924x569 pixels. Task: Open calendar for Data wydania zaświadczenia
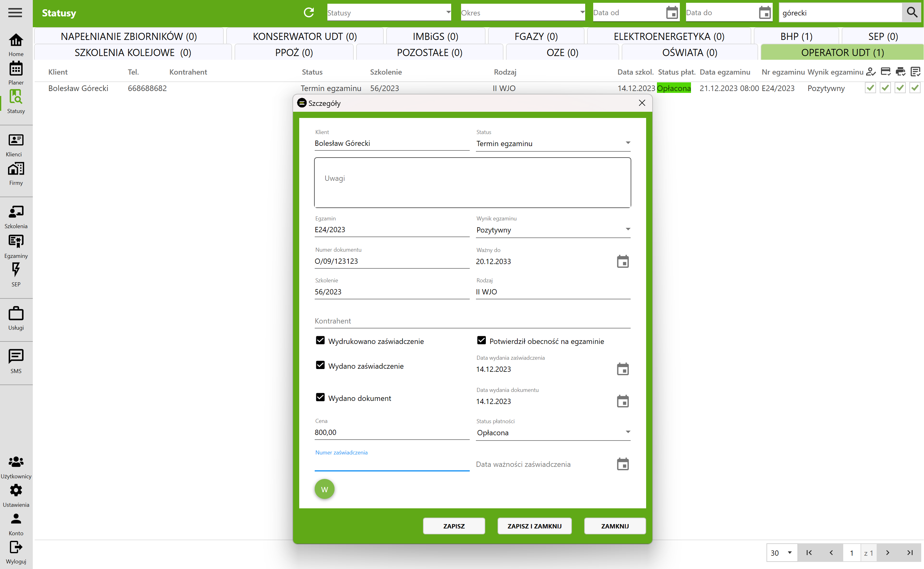click(623, 369)
